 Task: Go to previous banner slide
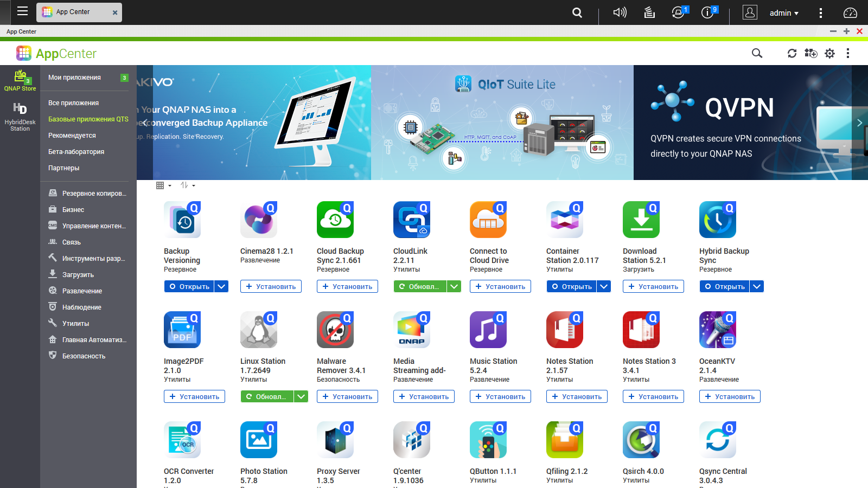[x=144, y=123]
